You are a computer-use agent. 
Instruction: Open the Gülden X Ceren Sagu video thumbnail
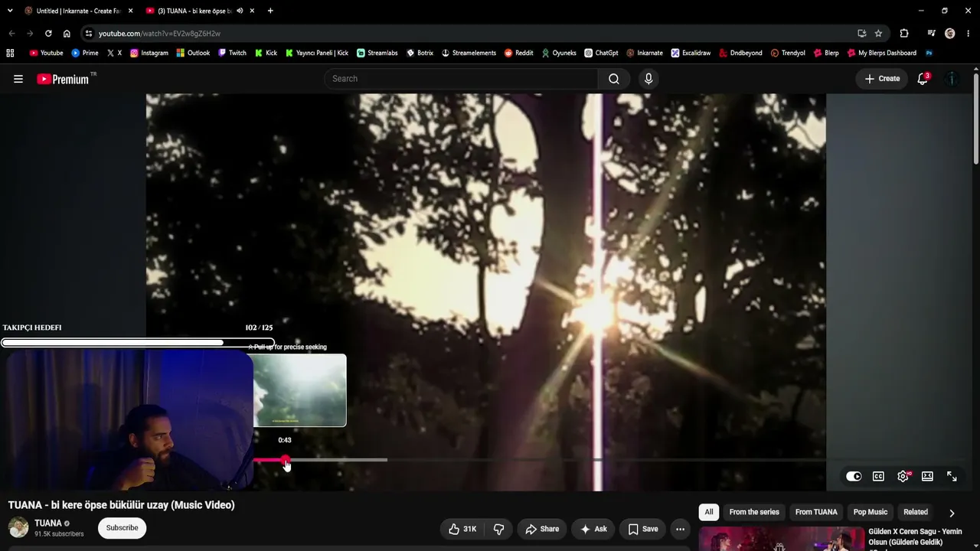[781, 538]
